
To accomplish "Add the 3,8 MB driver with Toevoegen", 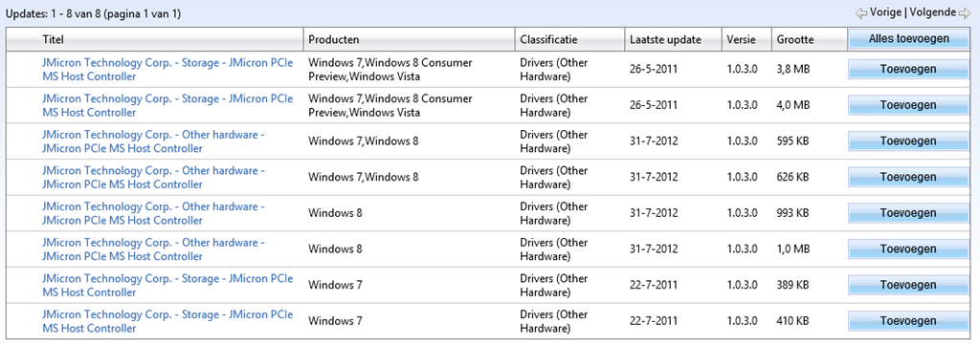I will pyautogui.click(x=909, y=69).
